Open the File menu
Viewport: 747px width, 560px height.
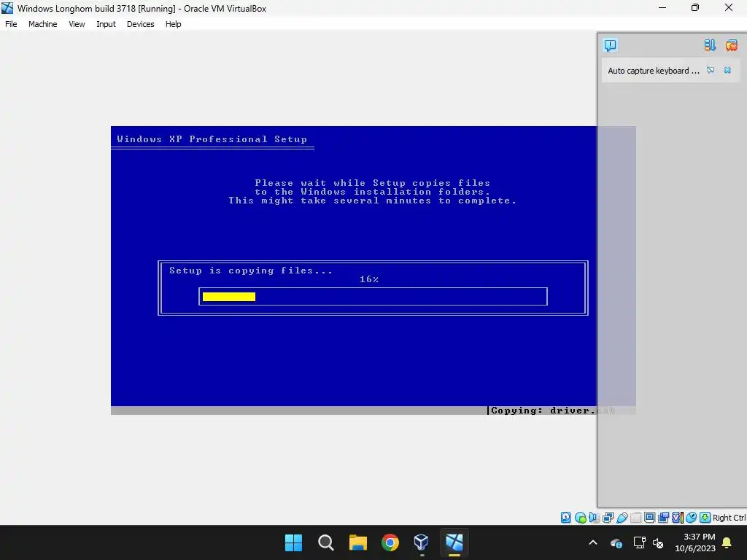tap(11, 24)
